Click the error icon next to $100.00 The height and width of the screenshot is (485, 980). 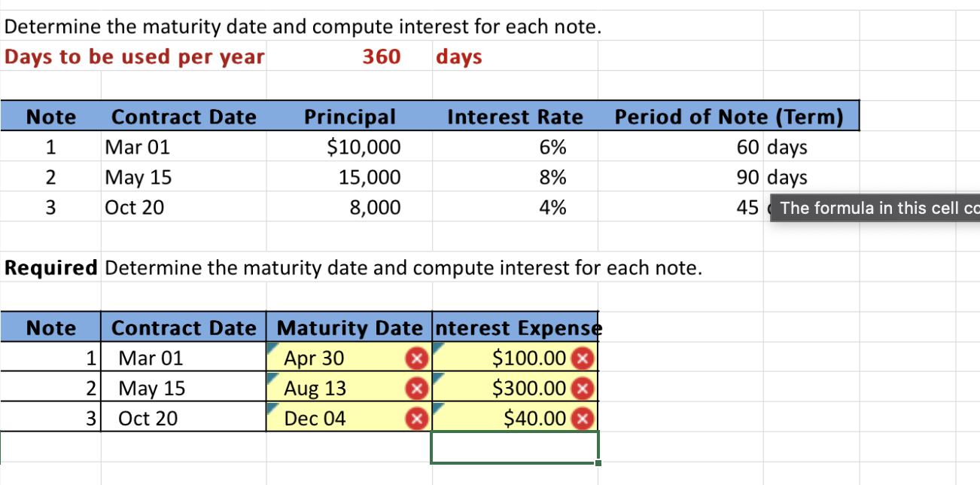point(583,358)
